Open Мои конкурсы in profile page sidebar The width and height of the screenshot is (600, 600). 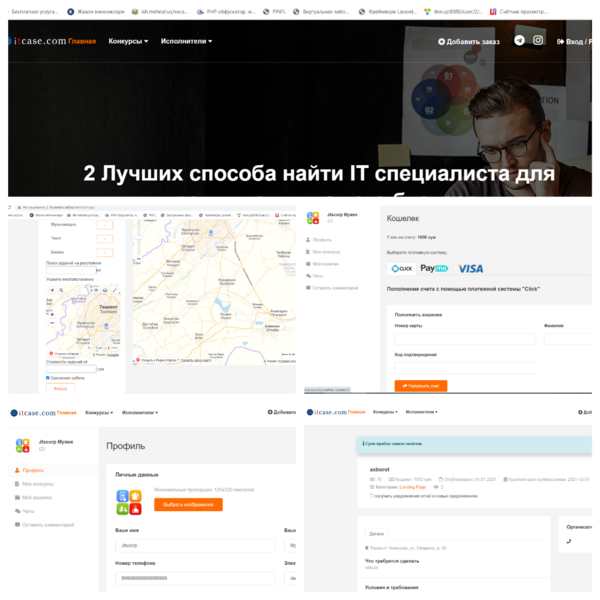click(38, 484)
